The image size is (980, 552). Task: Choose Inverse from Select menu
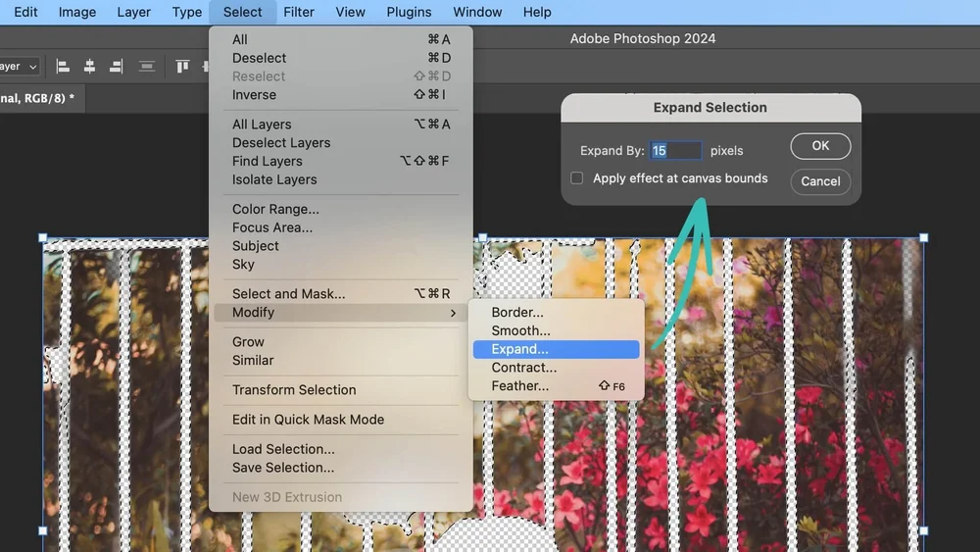click(x=341, y=94)
